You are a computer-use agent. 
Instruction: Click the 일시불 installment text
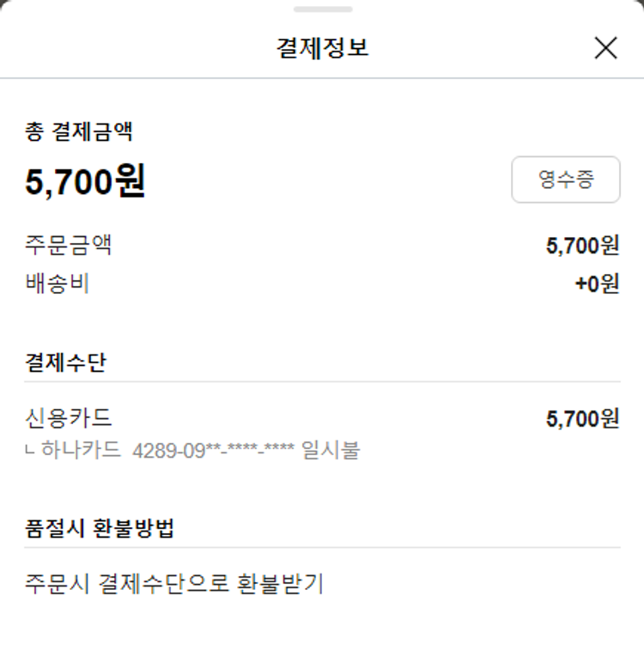(x=331, y=450)
